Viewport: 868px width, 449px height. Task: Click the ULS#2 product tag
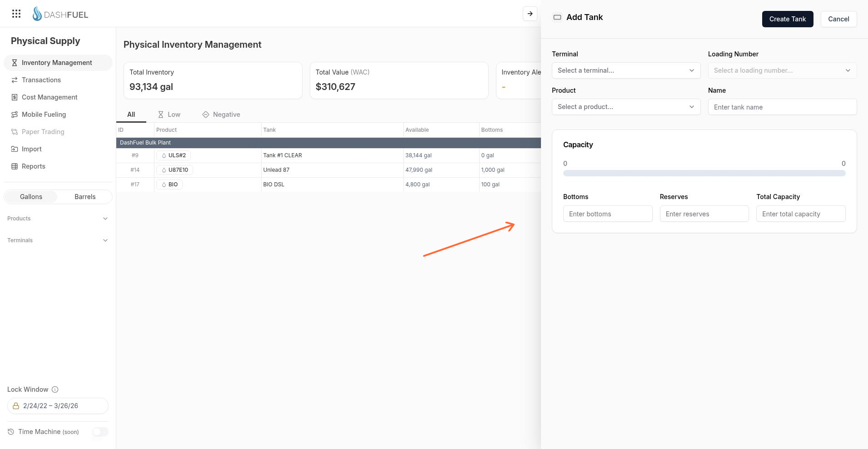[x=174, y=155]
